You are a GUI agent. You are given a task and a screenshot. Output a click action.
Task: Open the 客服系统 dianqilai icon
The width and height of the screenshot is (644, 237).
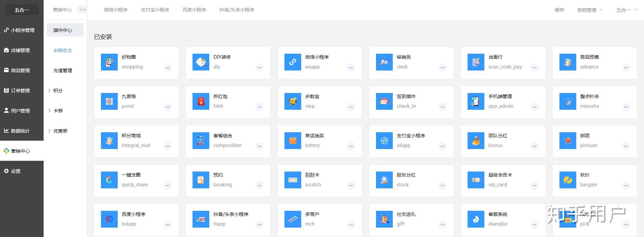coord(476,219)
